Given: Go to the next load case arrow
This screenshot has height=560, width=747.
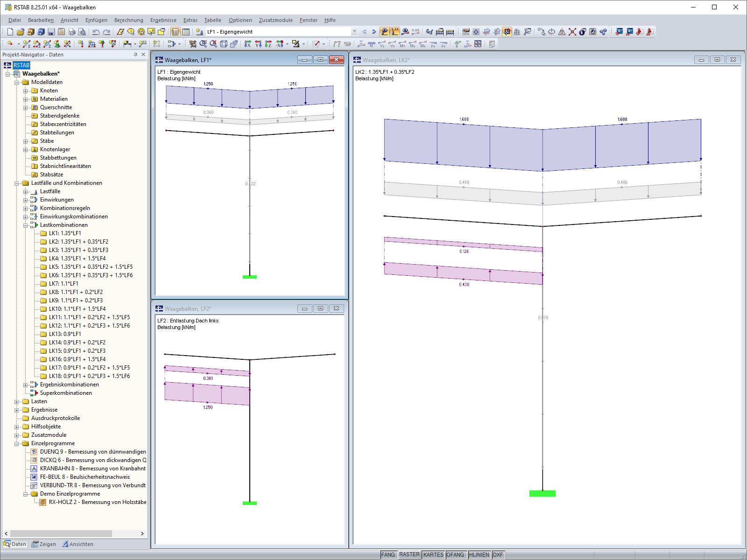Looking at the screenshot, I should (x=374, y=32).
